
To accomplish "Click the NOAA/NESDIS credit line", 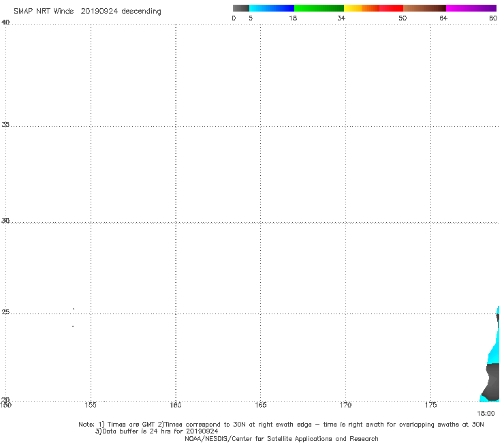I will coord(281,438).
